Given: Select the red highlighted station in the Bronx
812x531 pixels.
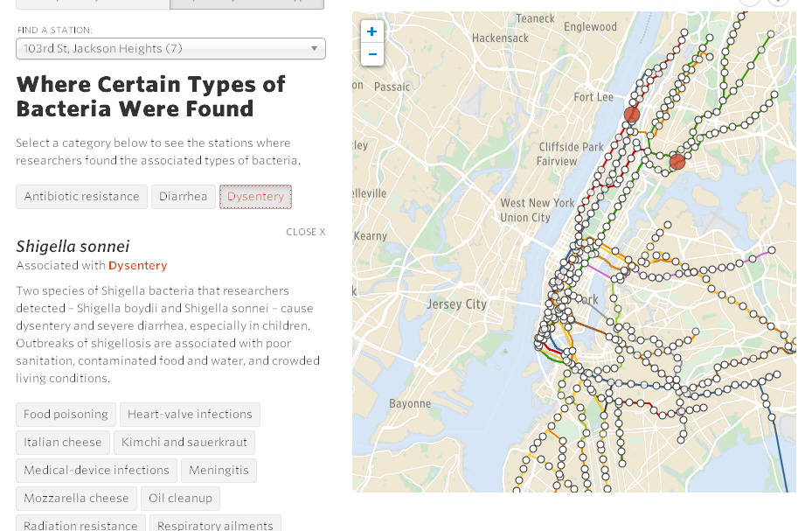Looking at the screenshot, I should (x=677, y=162).
